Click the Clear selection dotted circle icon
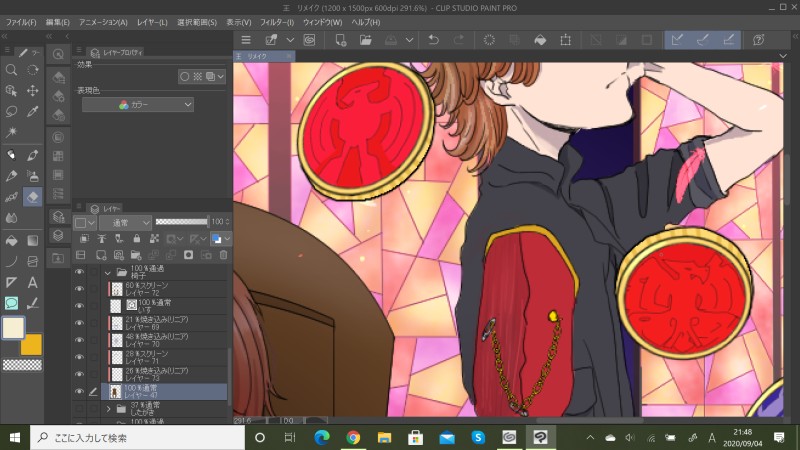The width and height of the screenshot is (800, 450). (489, 40)
